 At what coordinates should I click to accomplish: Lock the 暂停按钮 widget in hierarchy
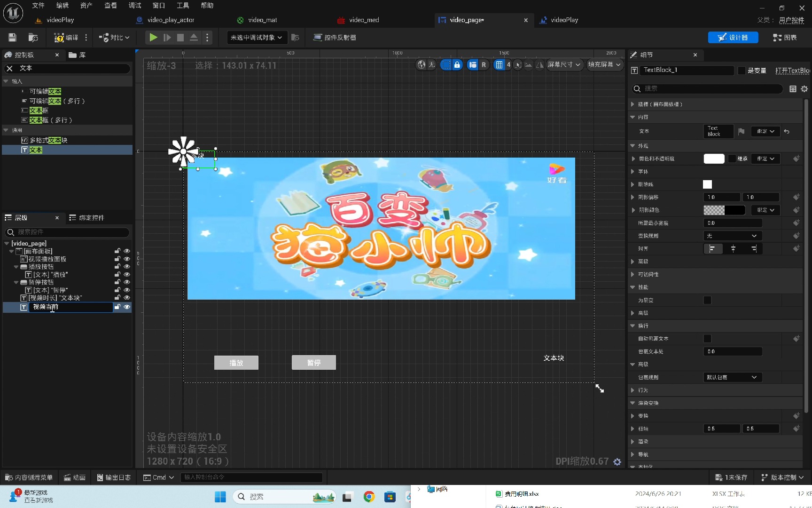pyautogui.click(x=117, y=282)
